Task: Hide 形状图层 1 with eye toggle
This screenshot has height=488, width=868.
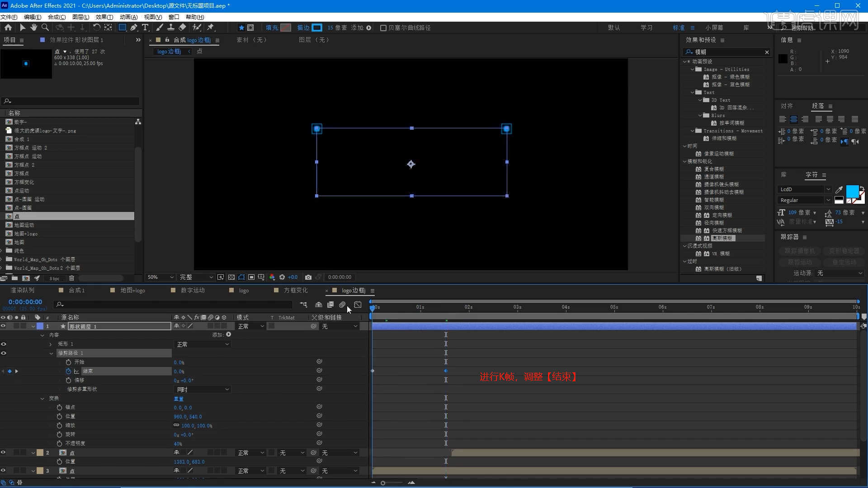Action: click(x=3, y=326)
